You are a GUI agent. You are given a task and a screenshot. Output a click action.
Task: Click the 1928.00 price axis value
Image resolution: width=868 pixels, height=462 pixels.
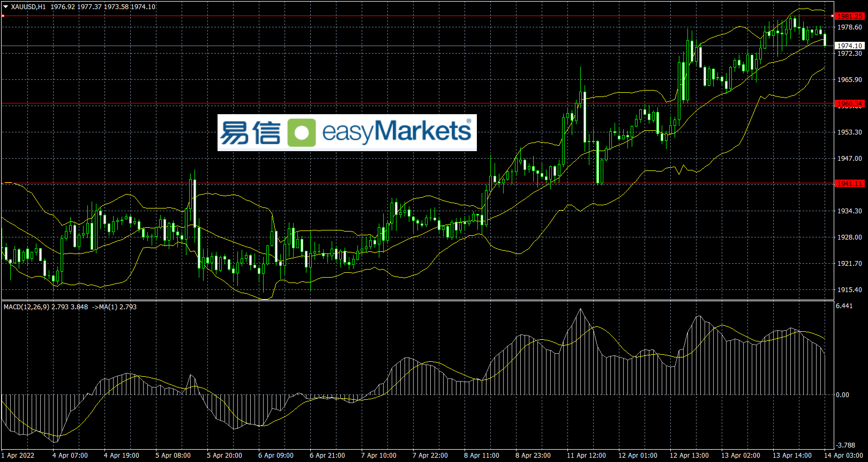coord(850,237)
